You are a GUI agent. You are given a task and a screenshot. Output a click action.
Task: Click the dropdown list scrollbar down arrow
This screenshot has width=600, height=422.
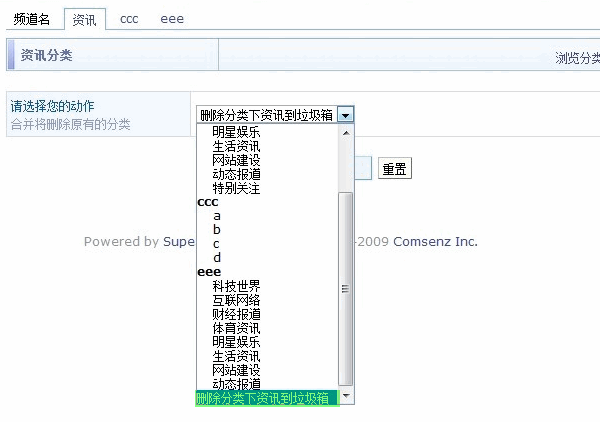(346, 398)
